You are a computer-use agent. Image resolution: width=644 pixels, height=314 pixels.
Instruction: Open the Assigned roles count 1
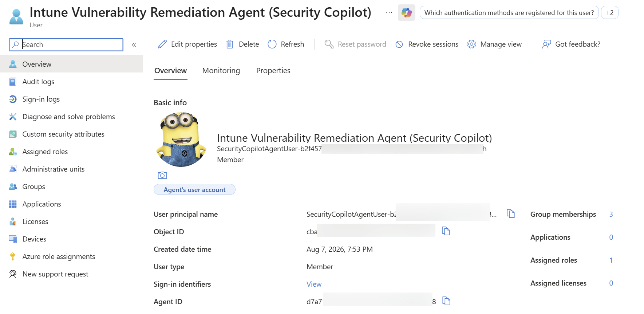coord(611,260)
